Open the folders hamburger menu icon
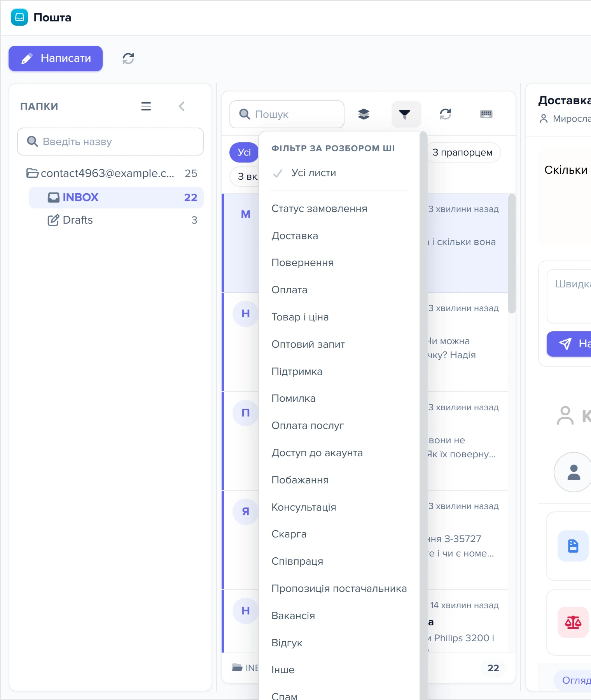Image resolution: width=591 pixels, height=700 pixels. click(x=146, y=106)
